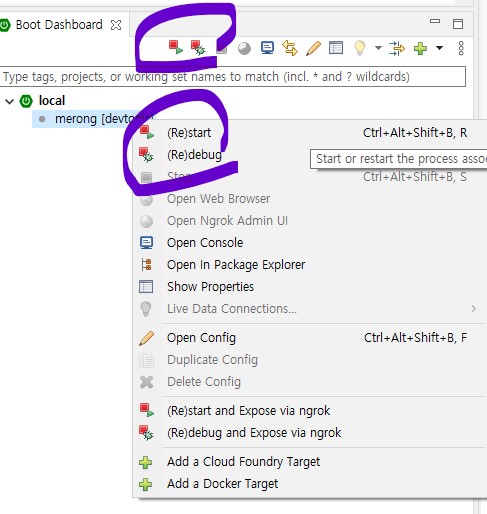Minimize the Boot Dashboard view
The height and width of the screenshot is (514, 487).
click(435, 21)
